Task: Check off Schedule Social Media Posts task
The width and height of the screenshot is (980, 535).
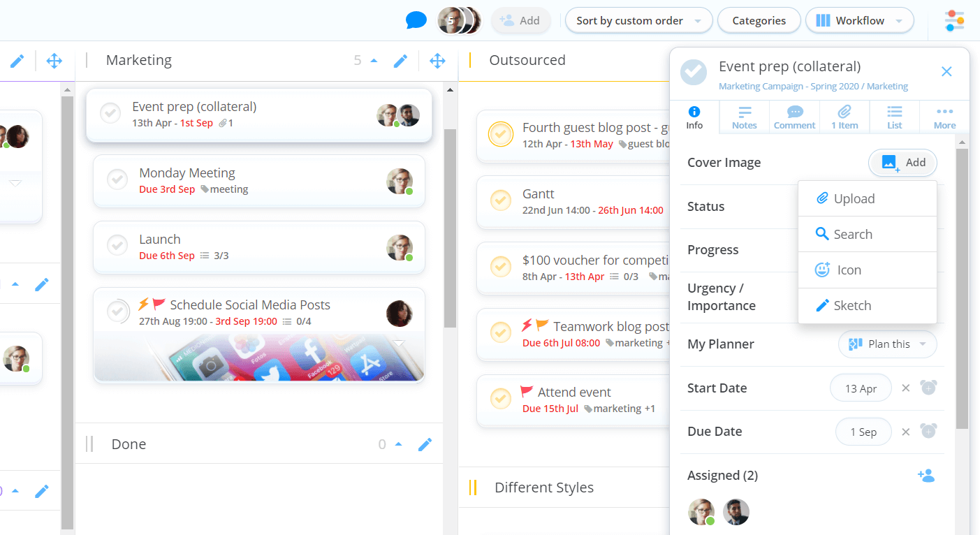Action: tap(118, 312)
